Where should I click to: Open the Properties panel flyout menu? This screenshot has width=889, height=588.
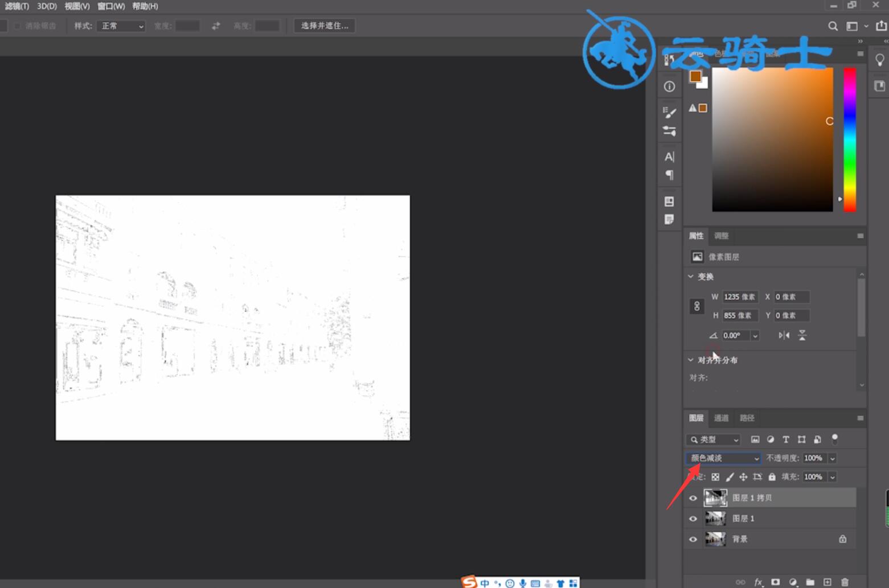click(x=860, y=236)
